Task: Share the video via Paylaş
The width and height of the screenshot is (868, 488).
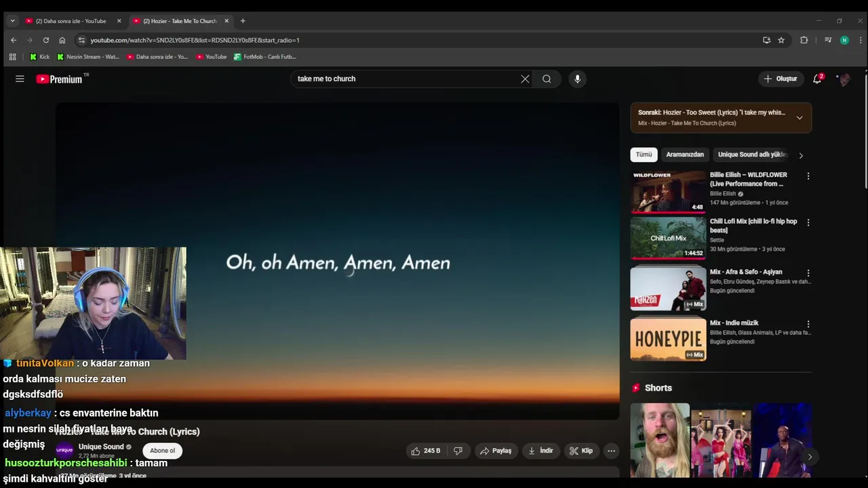Action: 495,451
